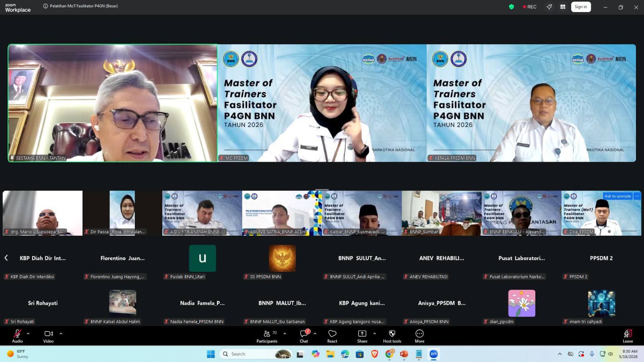
Task: Expand audio options chevron next to Audio
Action: (28, 333)
